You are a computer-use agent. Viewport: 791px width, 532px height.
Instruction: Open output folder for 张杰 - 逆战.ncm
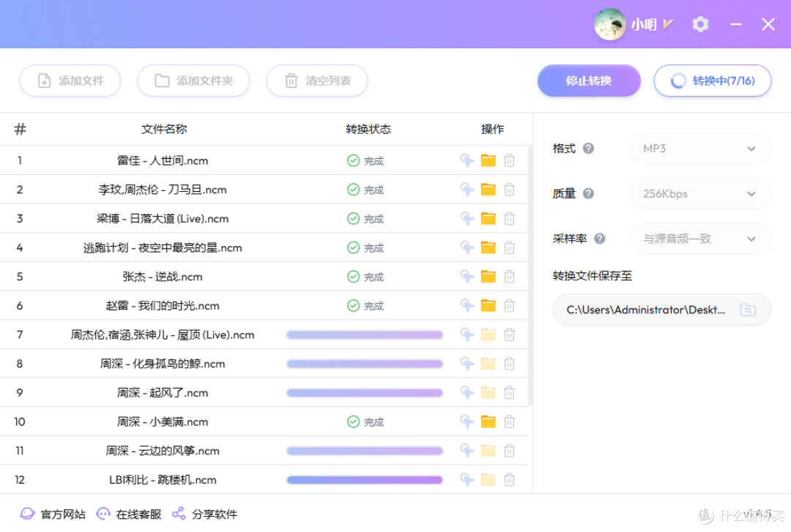(x=488, y=277)
